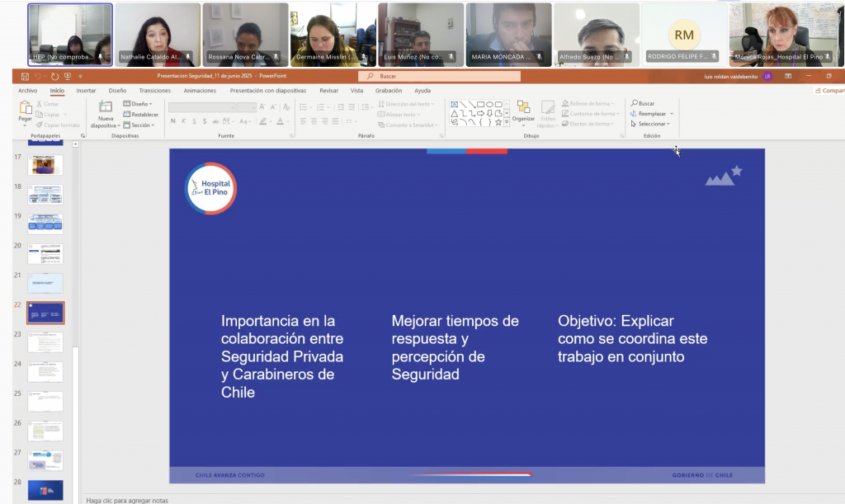
Task: Select slide 23 thumbnail
Action: 45,342
